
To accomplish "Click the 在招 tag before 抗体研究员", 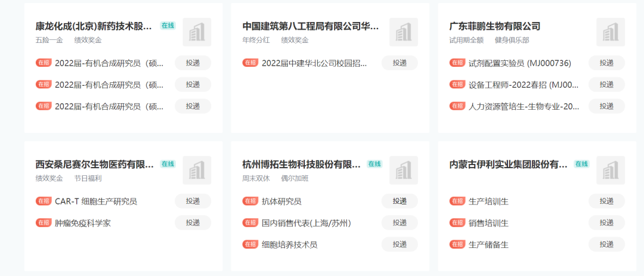I will pyautogui.click(x=250, y=201).
